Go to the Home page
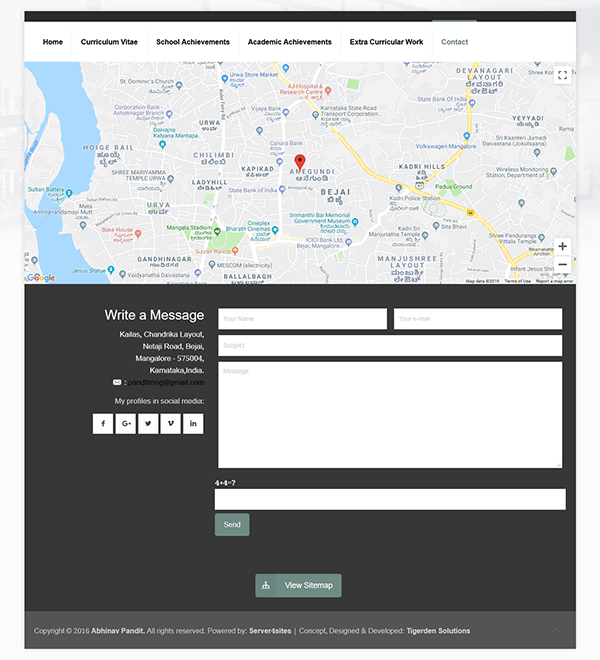600x660 pixels. point(53,42)
